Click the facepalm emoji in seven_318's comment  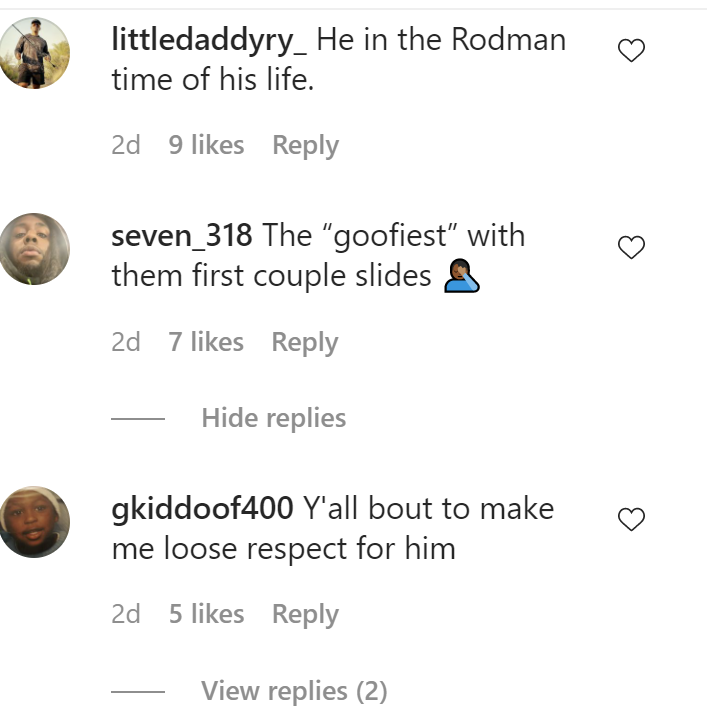click(x=462, y=275)
